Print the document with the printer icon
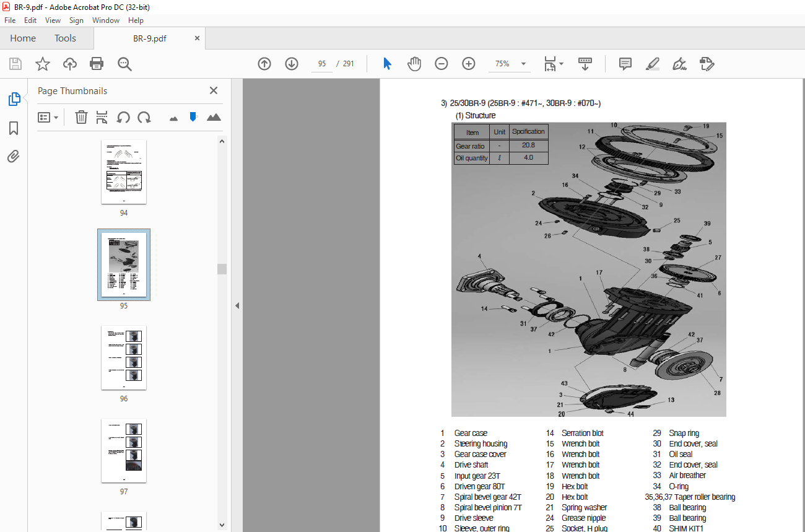The image size is (805, 532). 97,64
